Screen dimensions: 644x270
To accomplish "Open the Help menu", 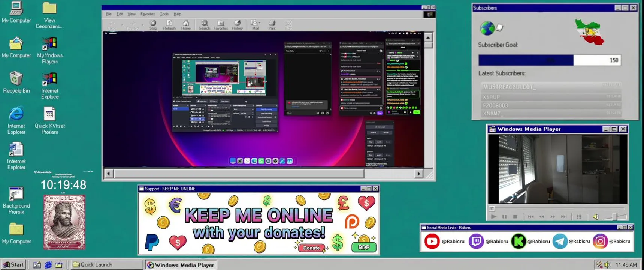I will [178, 14].
